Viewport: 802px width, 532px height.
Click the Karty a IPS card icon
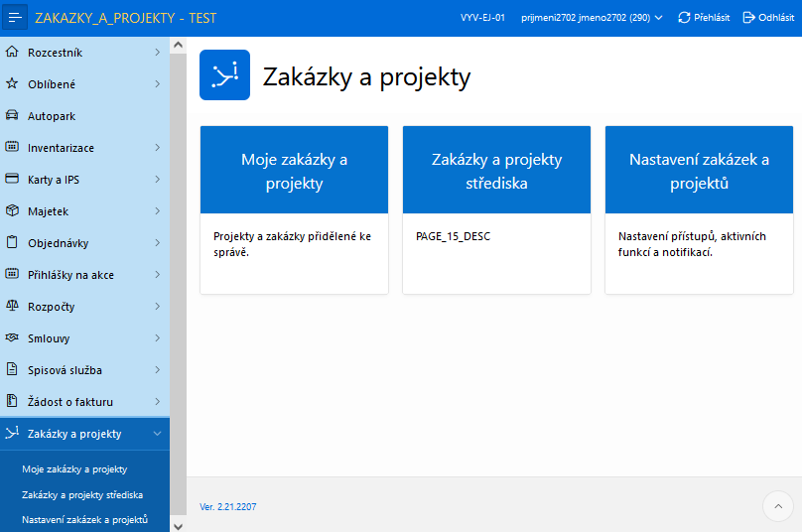12,180
